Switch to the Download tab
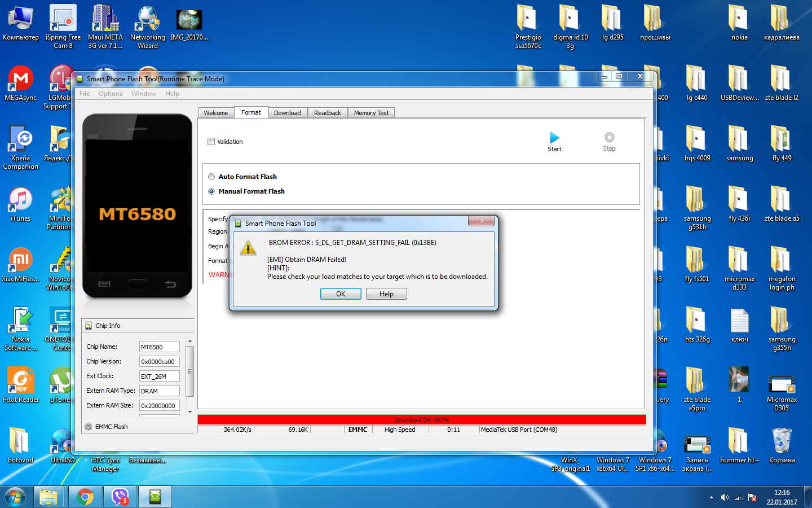Image resolution: width=812 pixels, height=508 pixels. (x=287, y=113)
